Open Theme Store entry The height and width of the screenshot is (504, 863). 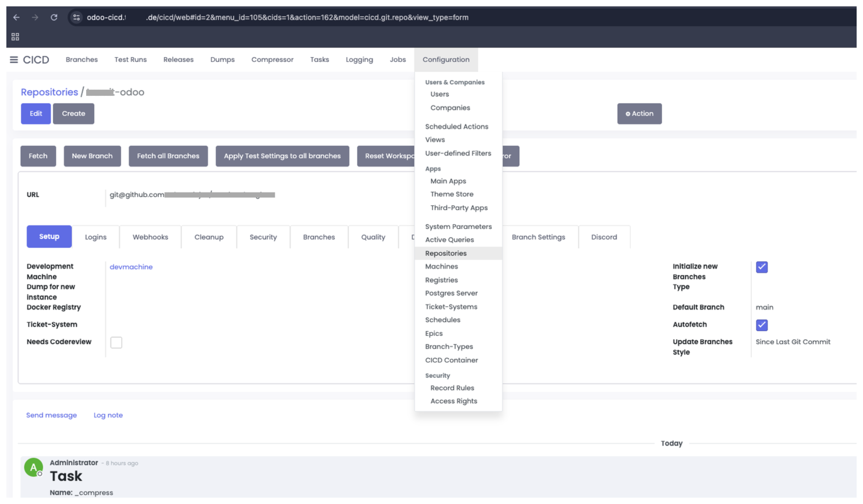[458, 194]
